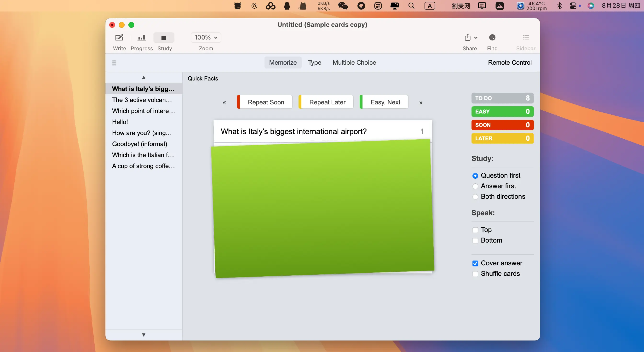The height and width of the screenshot is (352, 644).
Task: Open Control Center in menu bar
Action: point(573,6)
